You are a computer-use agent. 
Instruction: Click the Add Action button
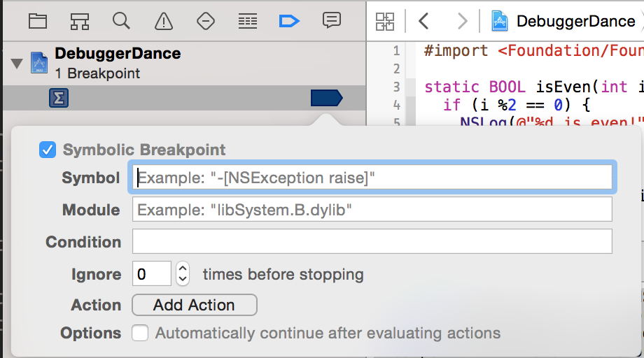[194, 305]
